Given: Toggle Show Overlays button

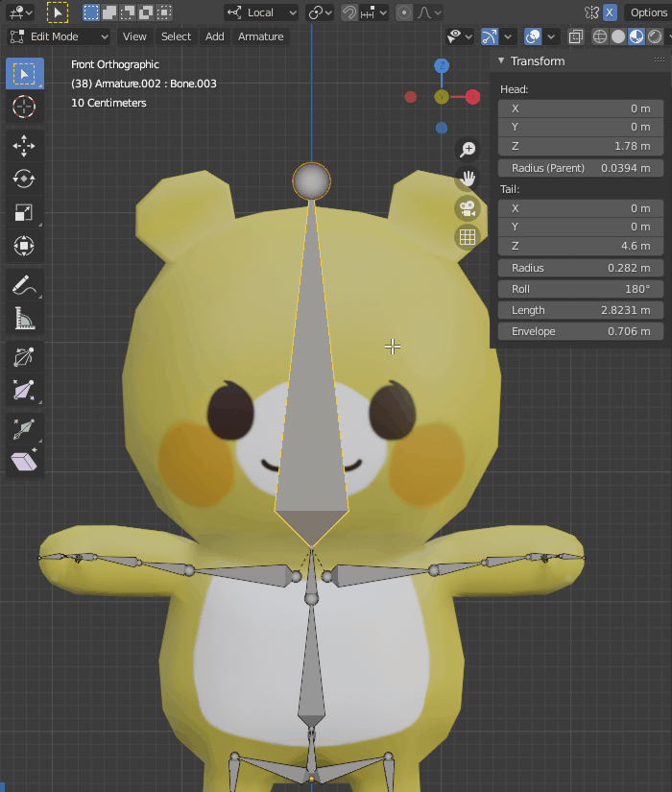Looking at the screenshot, I should (533, 36).
